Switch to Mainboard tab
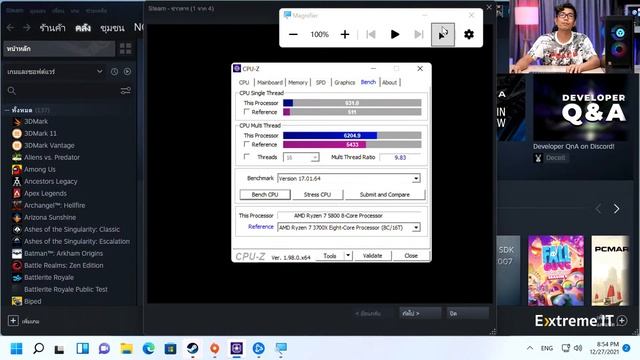640x360 pixels. (270, 82)
